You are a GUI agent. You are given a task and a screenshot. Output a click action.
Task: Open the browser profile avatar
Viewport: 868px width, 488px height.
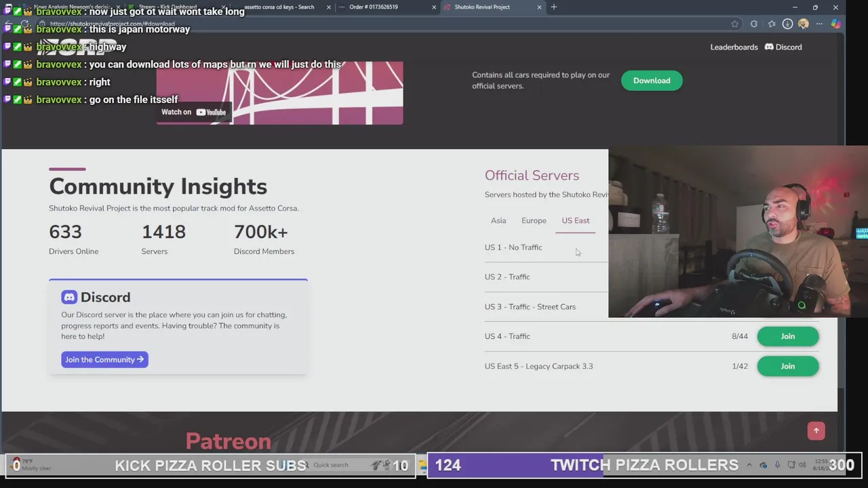[804, 24]
